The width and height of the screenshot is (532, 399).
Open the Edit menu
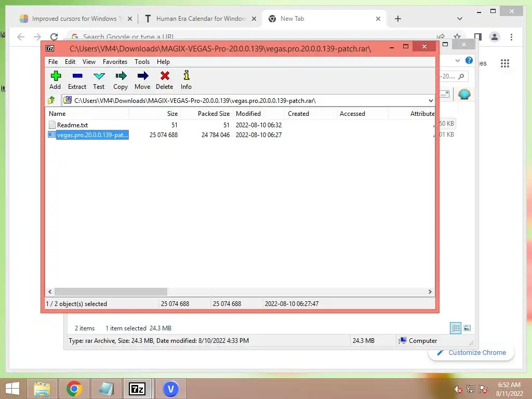(70, 62)
